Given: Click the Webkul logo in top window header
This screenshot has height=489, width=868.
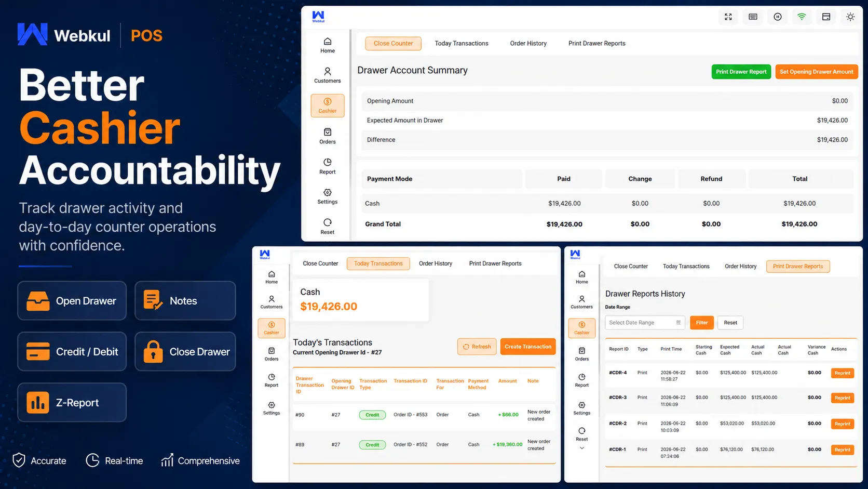Looking at the screenshot, I should click(318, 17).
